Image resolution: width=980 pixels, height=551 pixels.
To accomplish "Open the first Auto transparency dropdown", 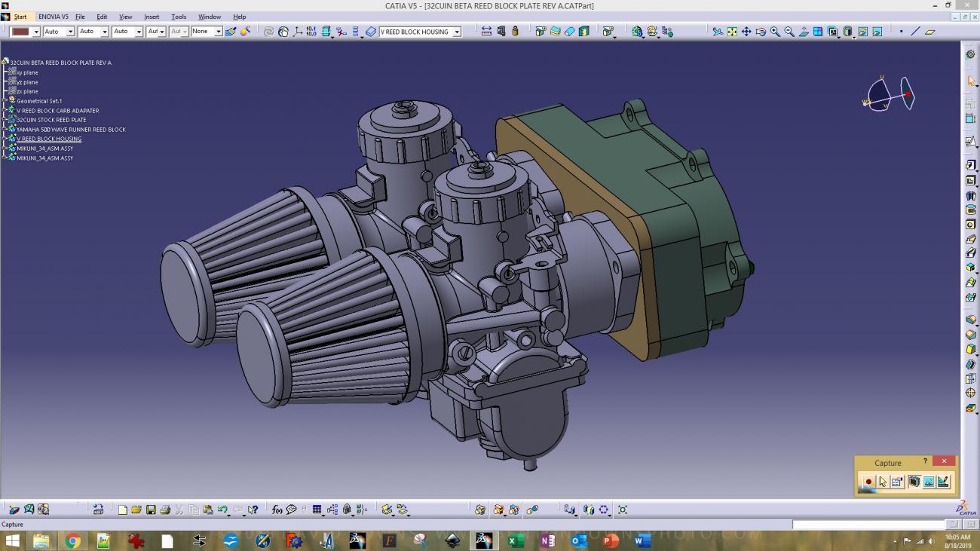I will coord(70,32).
